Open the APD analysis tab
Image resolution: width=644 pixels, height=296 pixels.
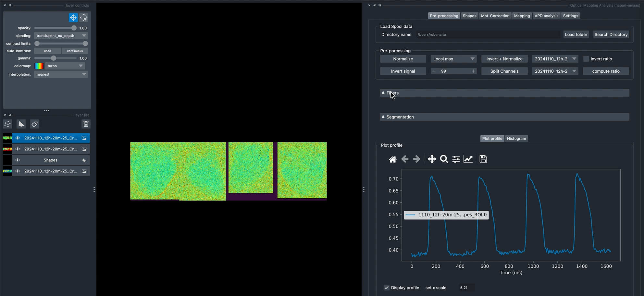click(x=546, y=16)
